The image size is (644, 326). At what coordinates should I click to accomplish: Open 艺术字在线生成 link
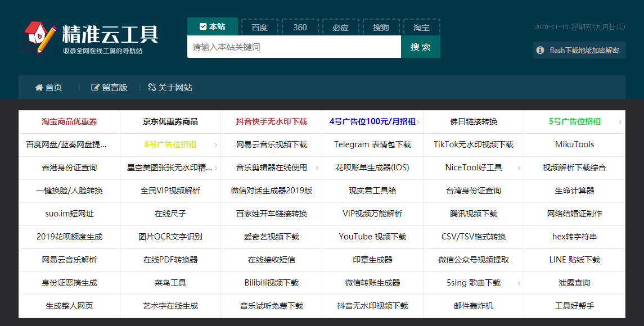click(170, 305)
